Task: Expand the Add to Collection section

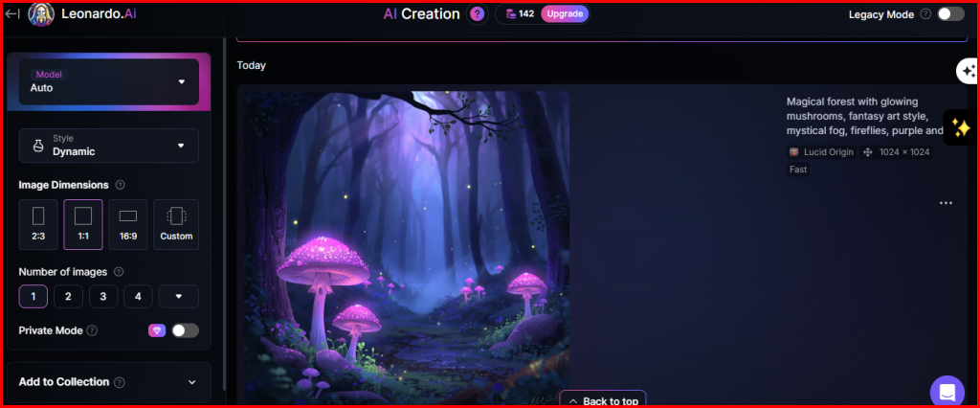Action: point(109,382)
